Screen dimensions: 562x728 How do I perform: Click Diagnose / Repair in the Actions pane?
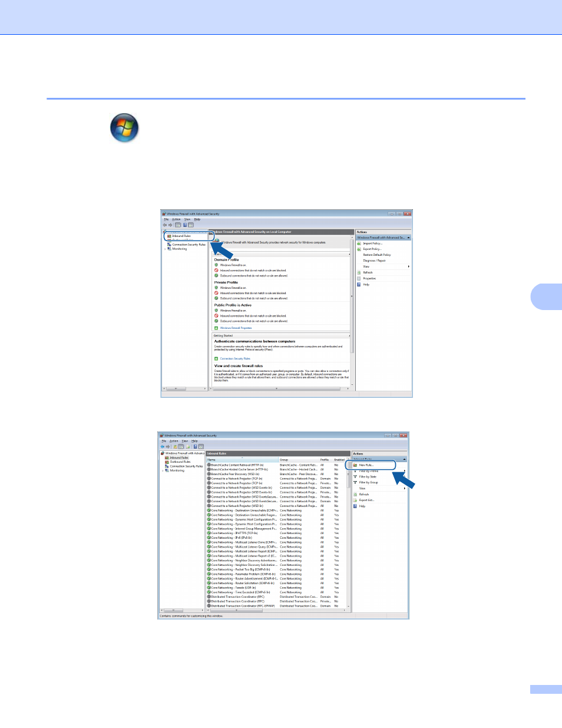374,261
